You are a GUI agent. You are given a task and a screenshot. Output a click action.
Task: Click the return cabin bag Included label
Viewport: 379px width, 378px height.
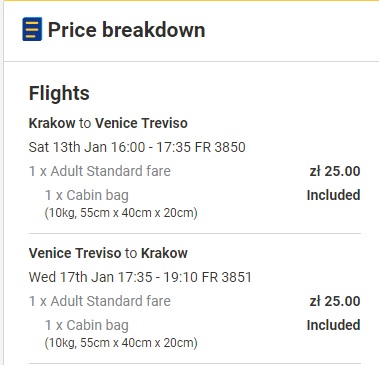333,325
